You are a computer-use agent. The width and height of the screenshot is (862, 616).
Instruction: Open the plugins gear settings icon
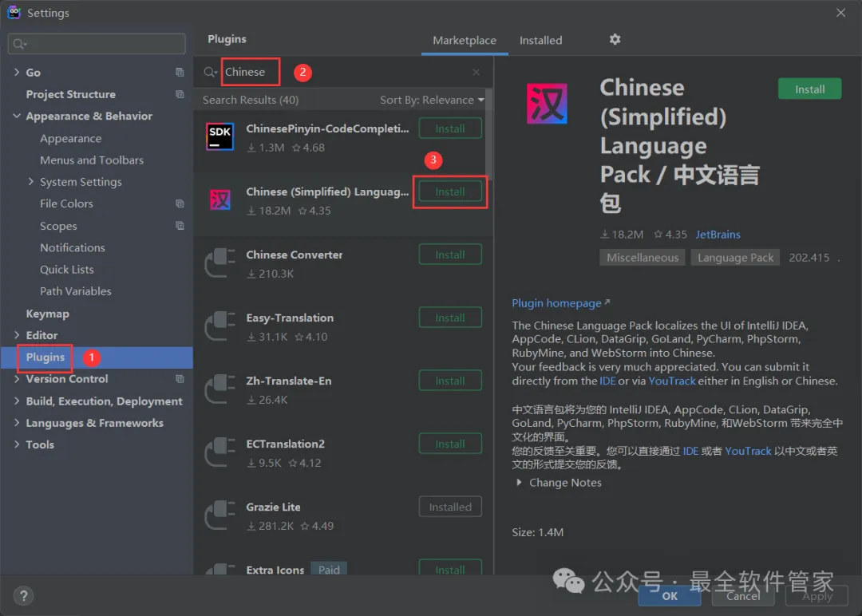[615, 40]
